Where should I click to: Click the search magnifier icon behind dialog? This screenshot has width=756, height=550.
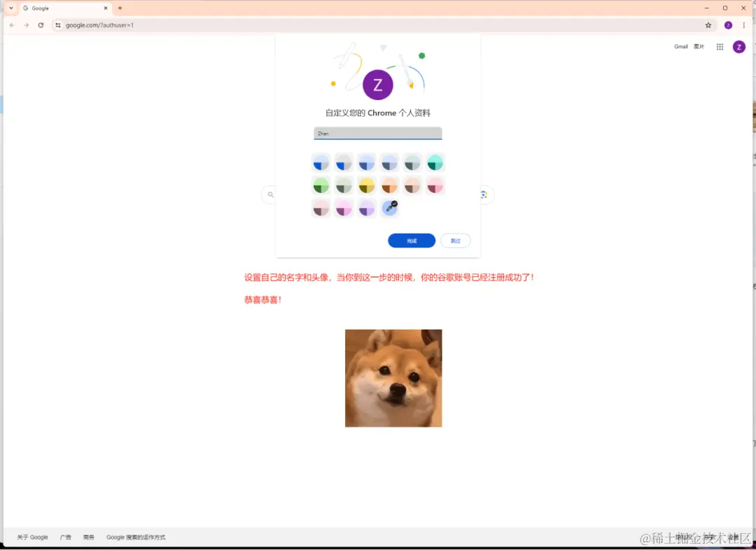(x=270, y=195)
